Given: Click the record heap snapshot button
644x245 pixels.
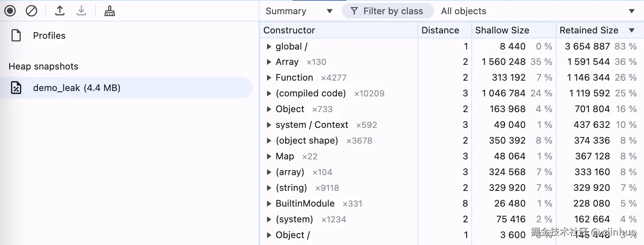Looking at the screenshot, I should (x=10, y=11).
